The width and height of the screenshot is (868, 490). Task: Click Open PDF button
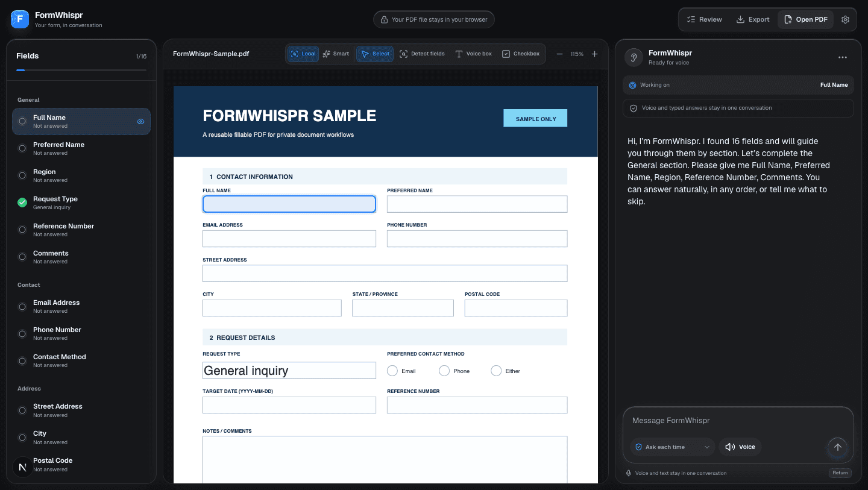pos(805,19)
